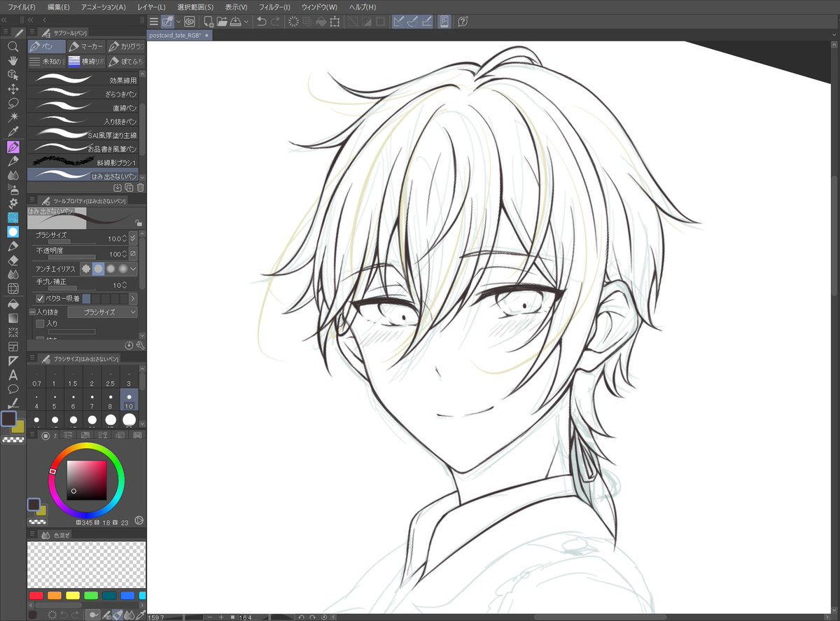840x621 pixels.
Task: Expand vector snap strength arrow
Action: (x=133, y=298)
